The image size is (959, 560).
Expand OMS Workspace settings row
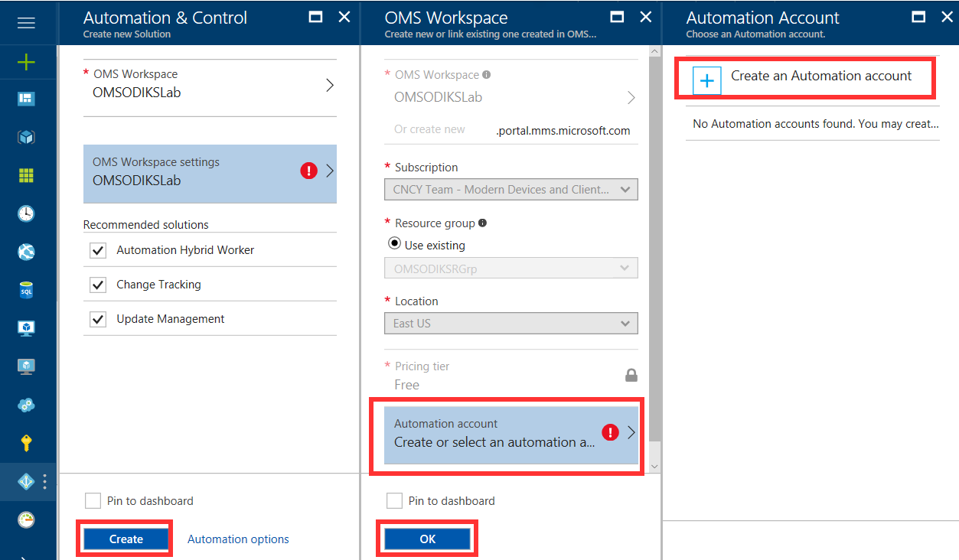[210, 174]
